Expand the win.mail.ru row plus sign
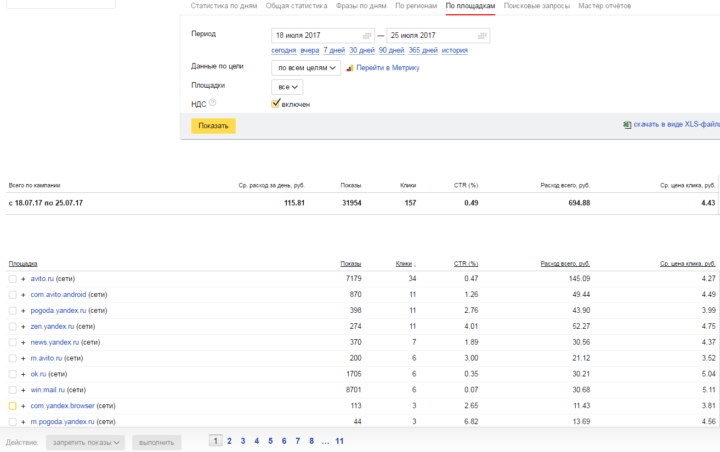The image size is (720, 452). (23, 390)
